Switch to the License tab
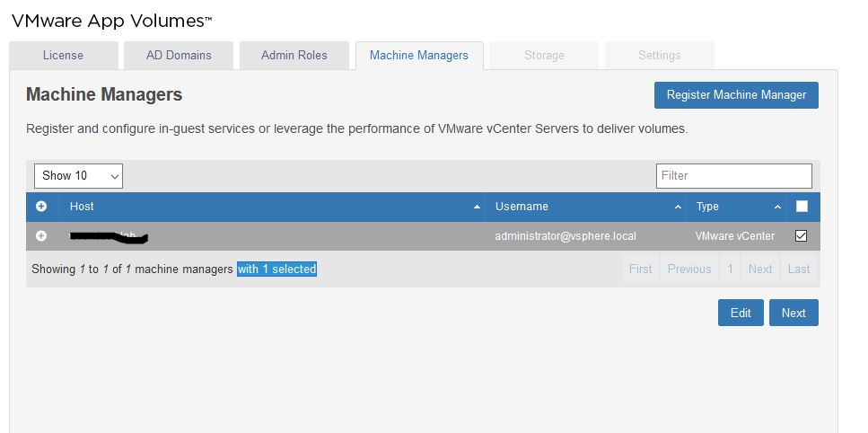This screenshot has width=868, height=433. pyautogui.click(x=64, y=56)
